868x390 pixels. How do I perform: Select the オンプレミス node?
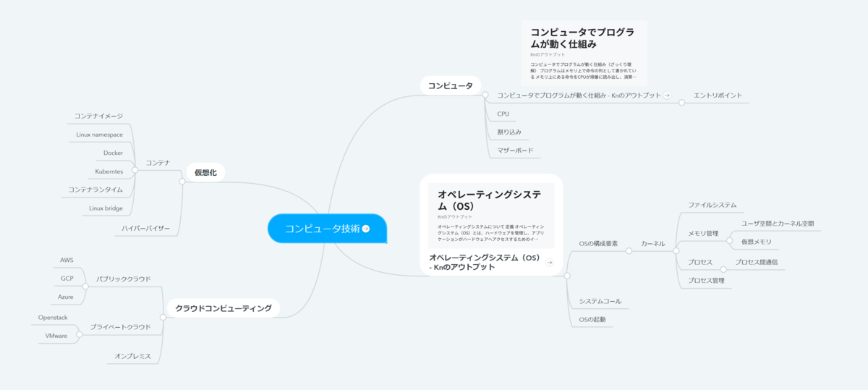tap(133, 356)
